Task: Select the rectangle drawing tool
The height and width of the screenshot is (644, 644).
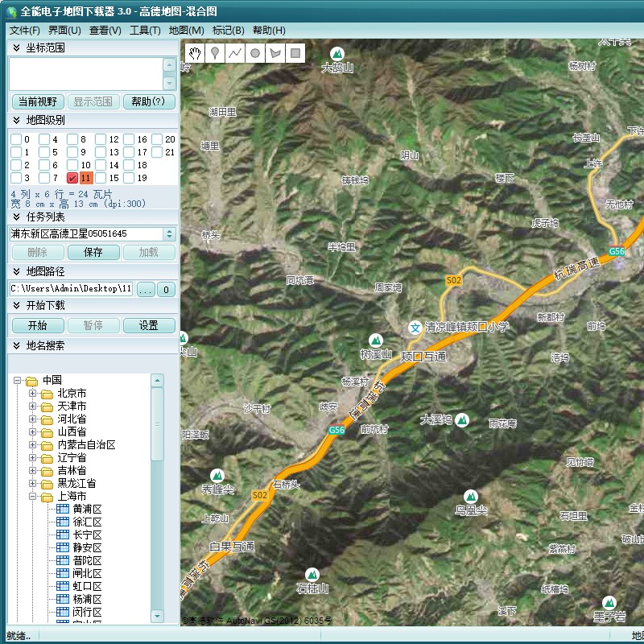Action: pyautogui.click(x=295, y=53)
